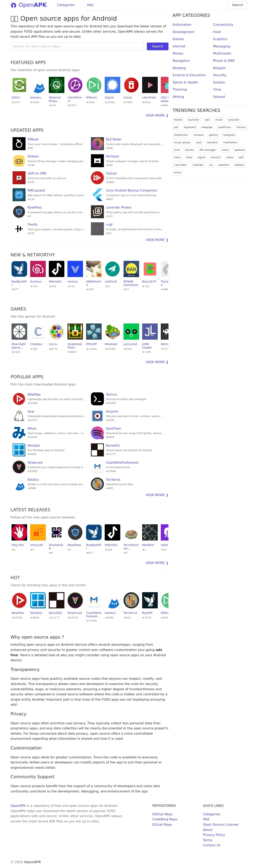This screenshot has height=868, width=260.
Task: Click the FitBook app icon
Action: tap(19, 143)
